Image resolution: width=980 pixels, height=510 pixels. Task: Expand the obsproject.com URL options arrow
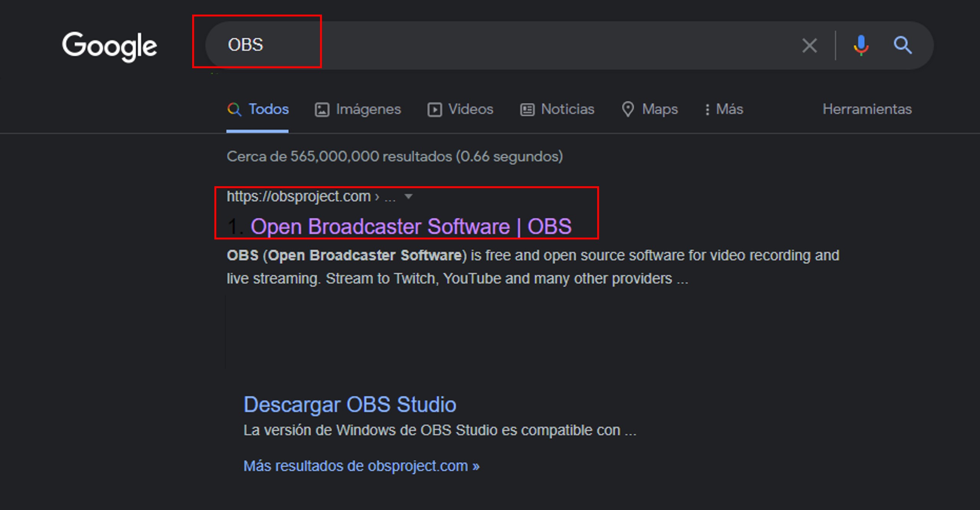pos(408,197)
